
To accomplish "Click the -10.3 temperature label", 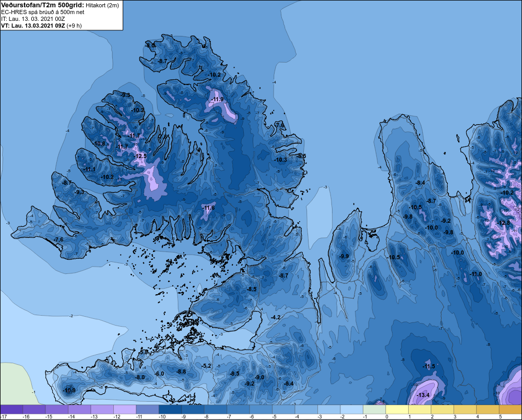I will (x=281, y=160).
